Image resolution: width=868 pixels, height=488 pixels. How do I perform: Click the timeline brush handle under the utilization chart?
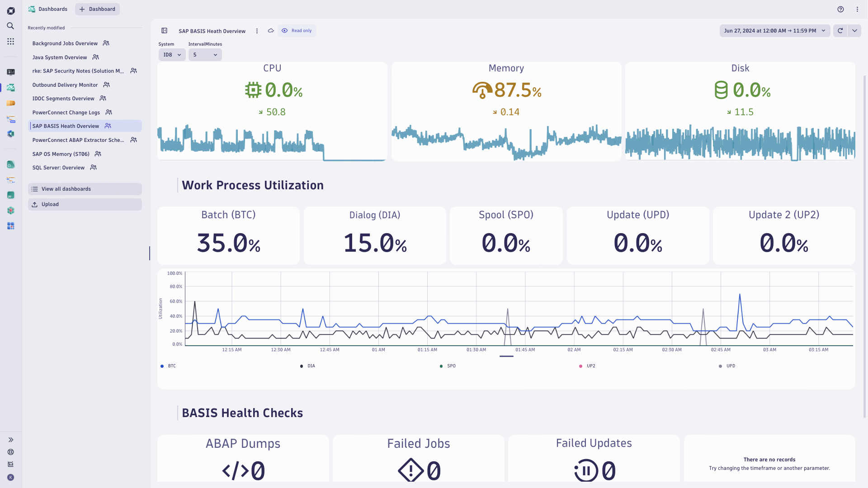coord(506,357)
